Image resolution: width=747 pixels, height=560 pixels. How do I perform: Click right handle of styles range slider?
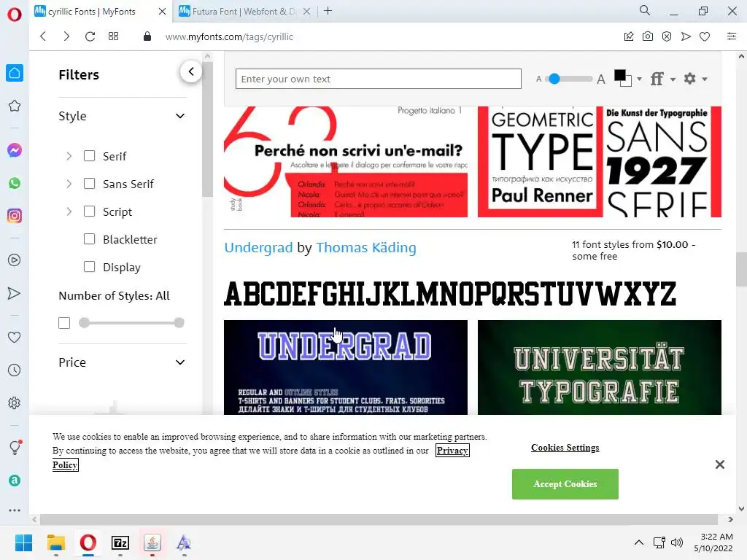pyautogui.click(x=179, y=323)
